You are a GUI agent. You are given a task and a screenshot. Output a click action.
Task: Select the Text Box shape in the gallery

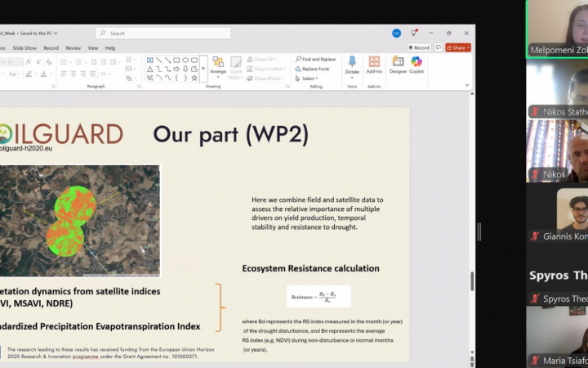click(x=149, y=60)
